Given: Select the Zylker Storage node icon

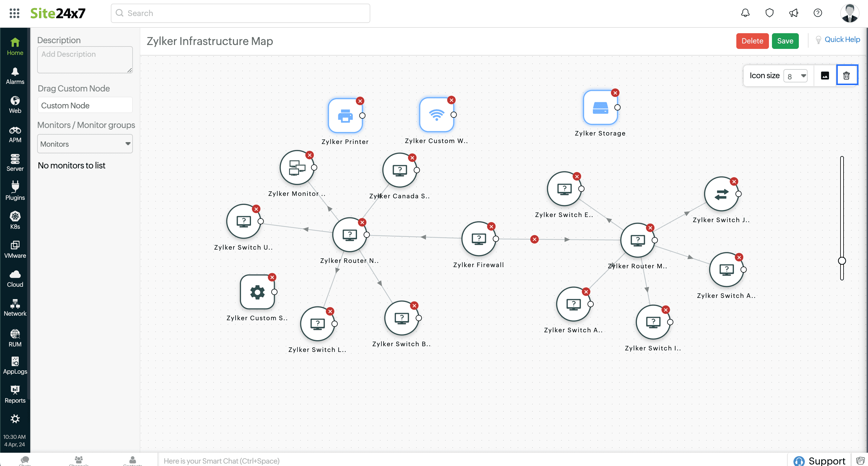Looking at the screenshot, I should click(x=600, y=107).
